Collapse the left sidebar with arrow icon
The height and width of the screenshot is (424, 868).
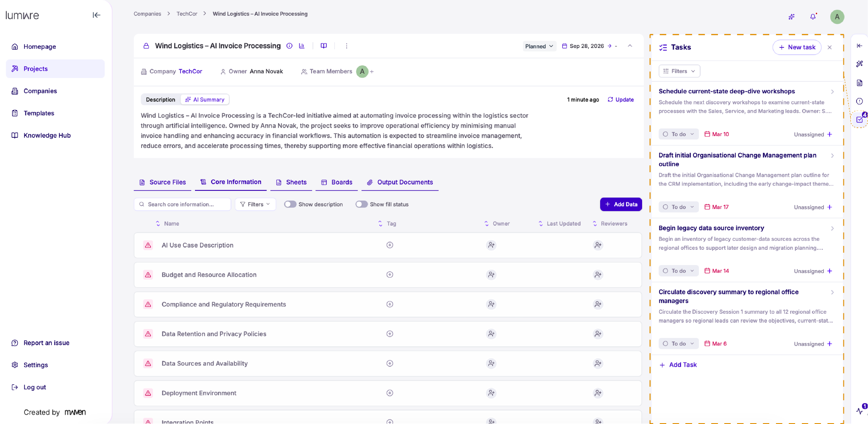pyautogui.click(x=97, y=15)
